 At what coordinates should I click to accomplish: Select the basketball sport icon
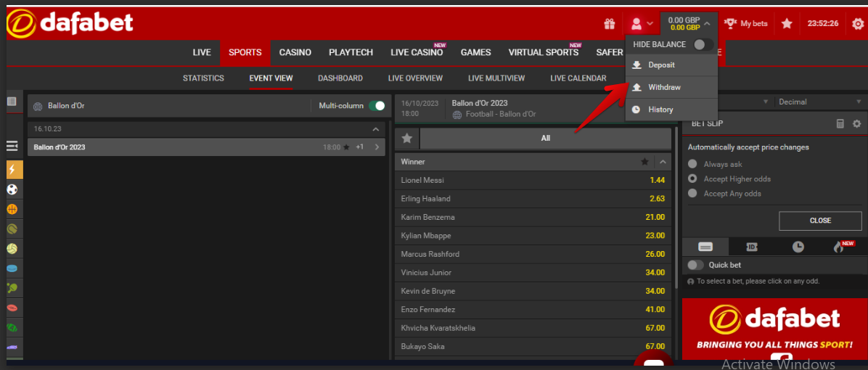[12, 210]
